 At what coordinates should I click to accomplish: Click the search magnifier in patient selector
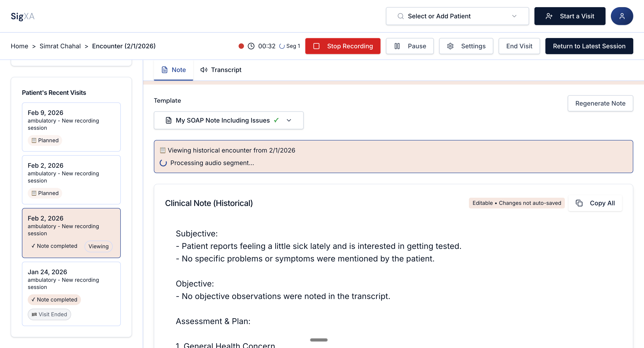tap(400, 16)
